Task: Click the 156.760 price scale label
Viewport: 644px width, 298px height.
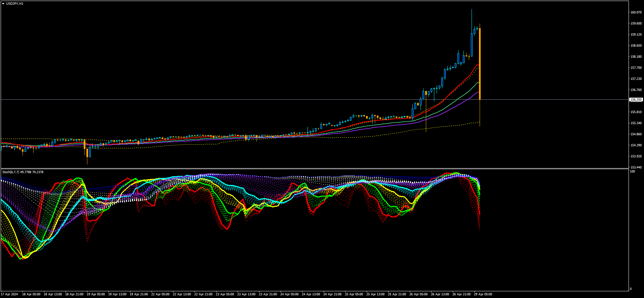Action: click(636, 90)
